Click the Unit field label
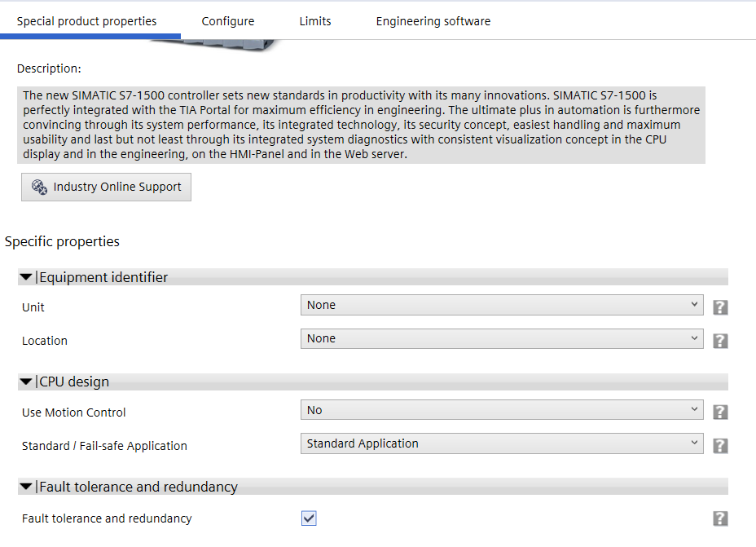This screenshot has width=756, height=547. point(33,307)
